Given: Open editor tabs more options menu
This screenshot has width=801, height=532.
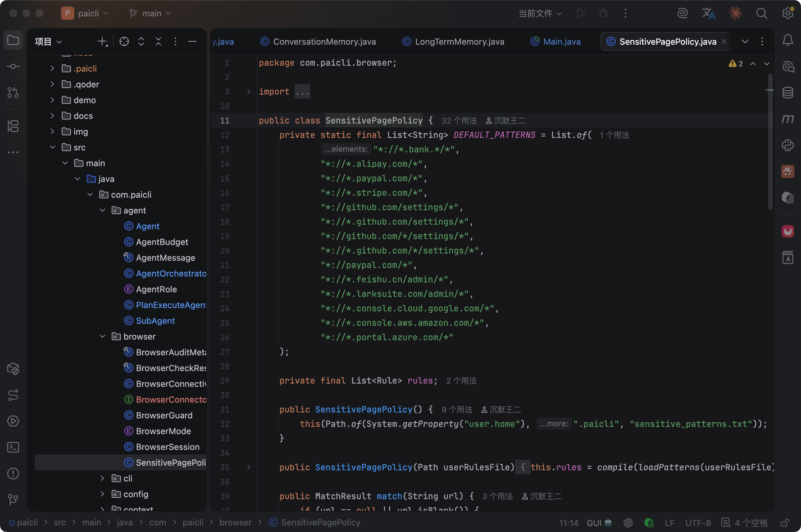Looking at the screenshot, I should (x=762, y=42).
